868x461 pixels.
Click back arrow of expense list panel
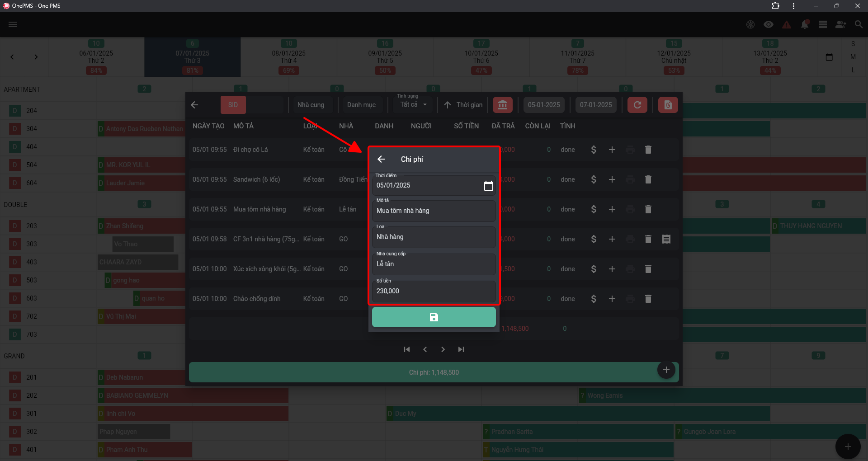[x=195, y=105]
